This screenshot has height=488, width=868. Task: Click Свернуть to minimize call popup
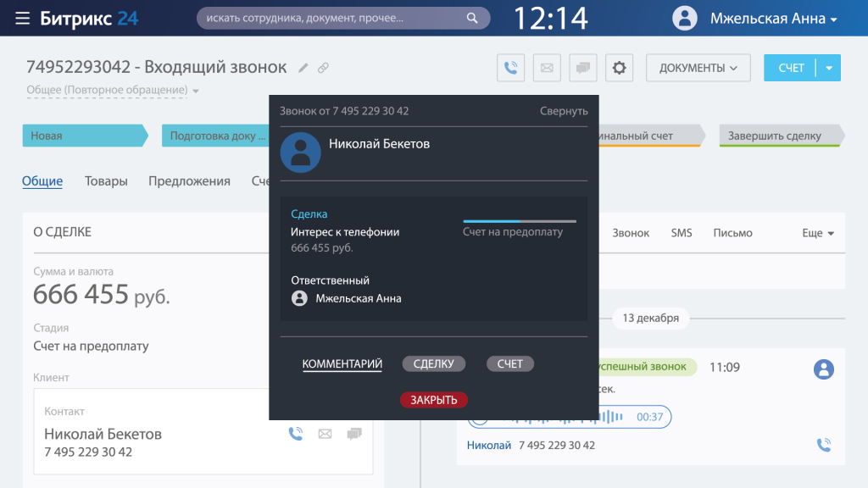point(564,111)
